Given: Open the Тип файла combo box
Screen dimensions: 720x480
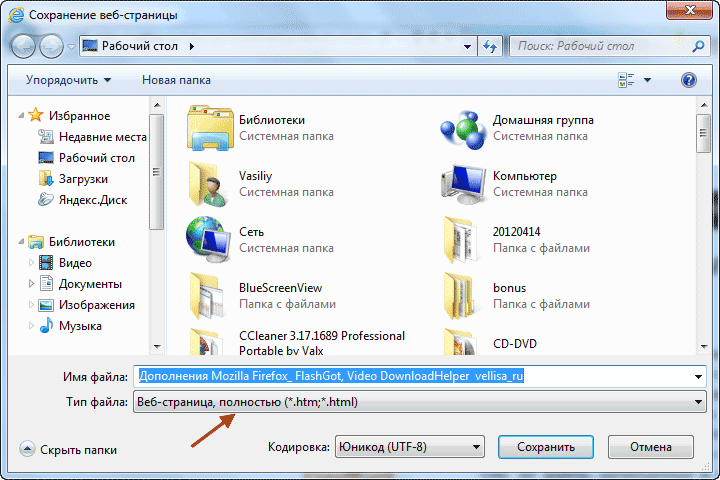Looking at the screenshot, I should (x=420, y=402).
